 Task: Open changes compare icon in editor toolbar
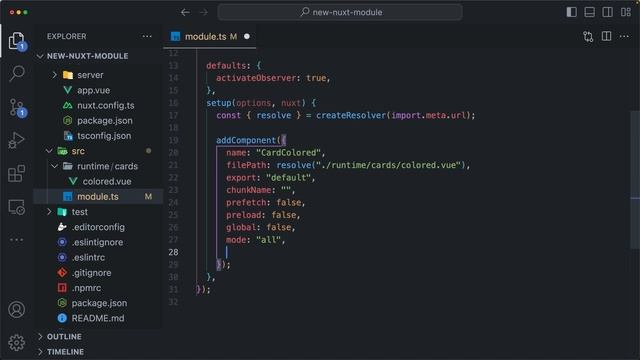click(x=588, y=37)
